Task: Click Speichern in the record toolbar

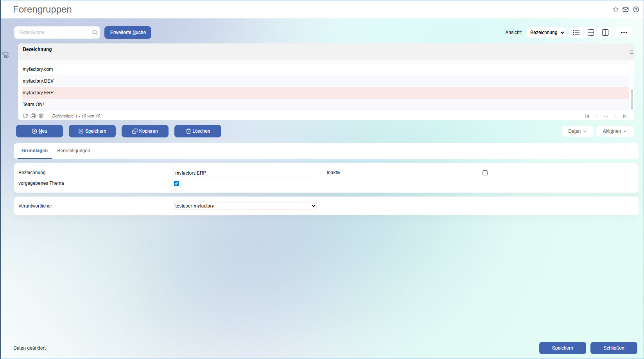Action: (92, 131)
